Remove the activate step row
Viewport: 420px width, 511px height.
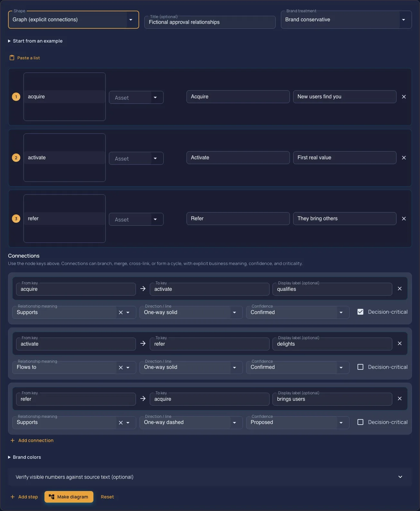[404, 158]
